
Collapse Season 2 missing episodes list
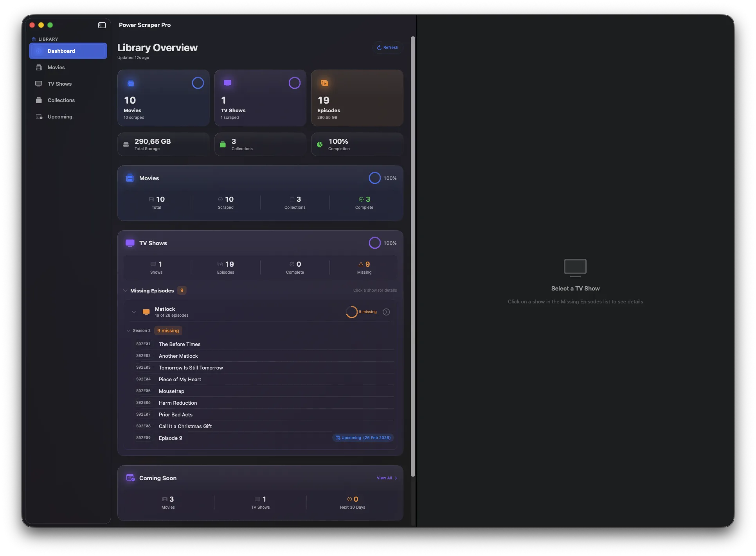[128, 331]
